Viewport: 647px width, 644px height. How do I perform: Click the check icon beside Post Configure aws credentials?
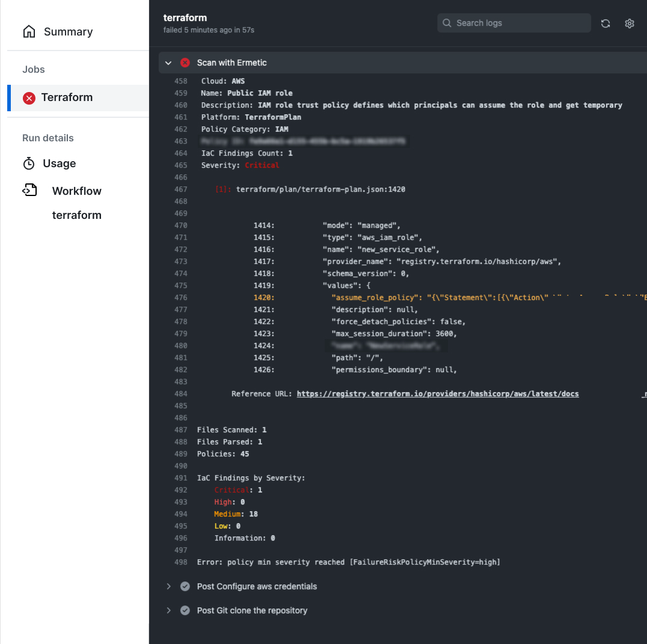coord(185,586)
